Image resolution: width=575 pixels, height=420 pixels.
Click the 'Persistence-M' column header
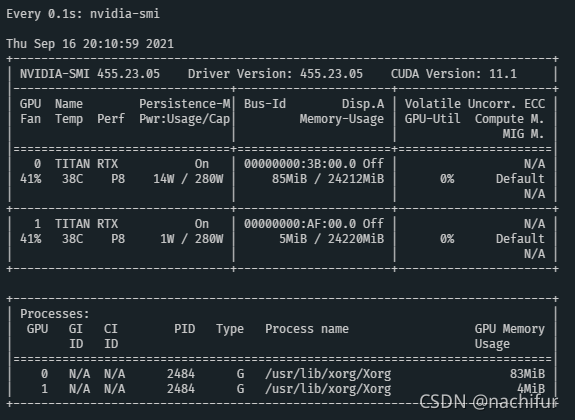tap(184, 104)
